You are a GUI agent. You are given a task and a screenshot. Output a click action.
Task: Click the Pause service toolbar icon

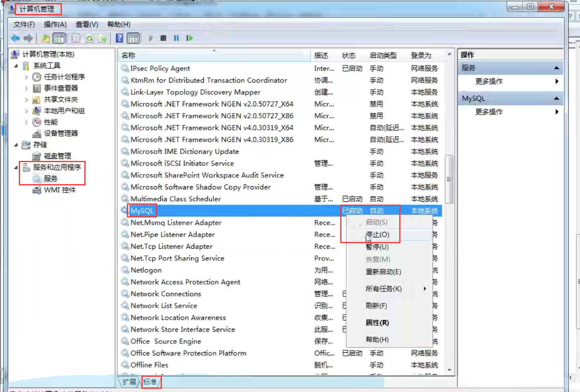(176, 39)
